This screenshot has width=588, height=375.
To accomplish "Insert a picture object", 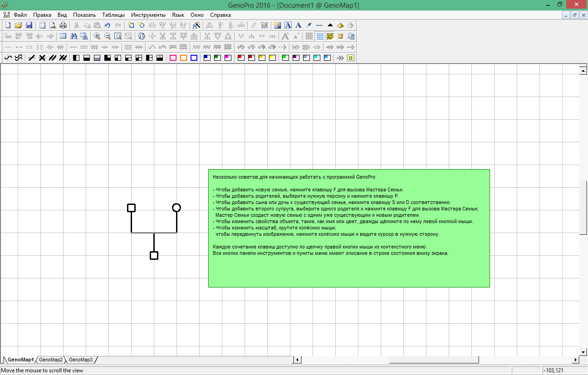I will 277,25.
